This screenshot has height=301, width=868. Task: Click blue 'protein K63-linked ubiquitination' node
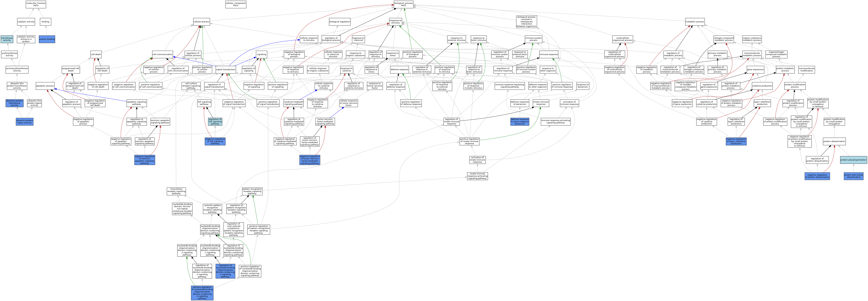pyautogui.click(x=854, y=176)
